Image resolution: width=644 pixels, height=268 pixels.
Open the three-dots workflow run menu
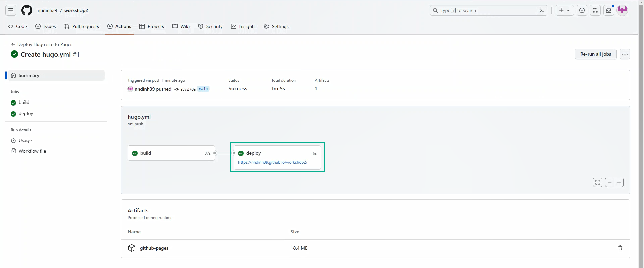[x=625, y=54]
